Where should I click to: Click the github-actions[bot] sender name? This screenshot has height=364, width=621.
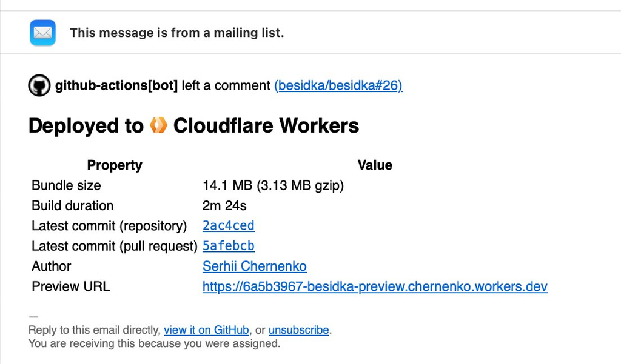(x=116, y=85)
